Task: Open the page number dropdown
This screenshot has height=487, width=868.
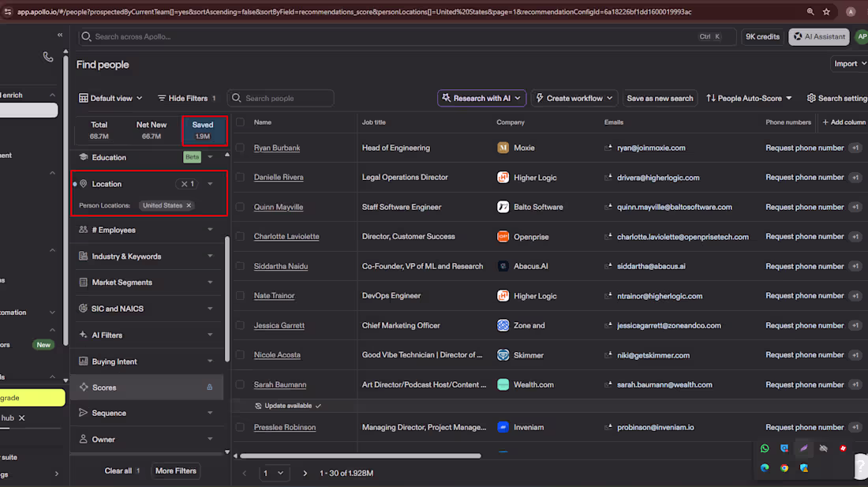Action: click(273, 473)
